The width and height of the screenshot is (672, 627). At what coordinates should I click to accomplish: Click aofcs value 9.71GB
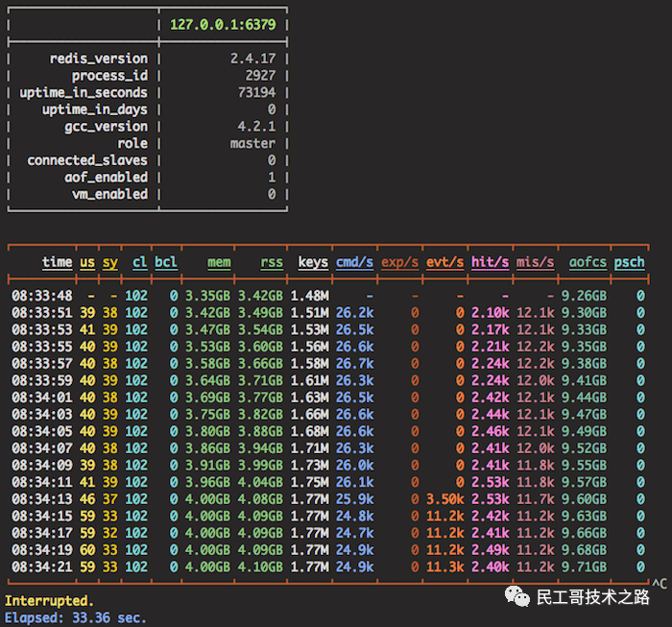click(584, 567)
